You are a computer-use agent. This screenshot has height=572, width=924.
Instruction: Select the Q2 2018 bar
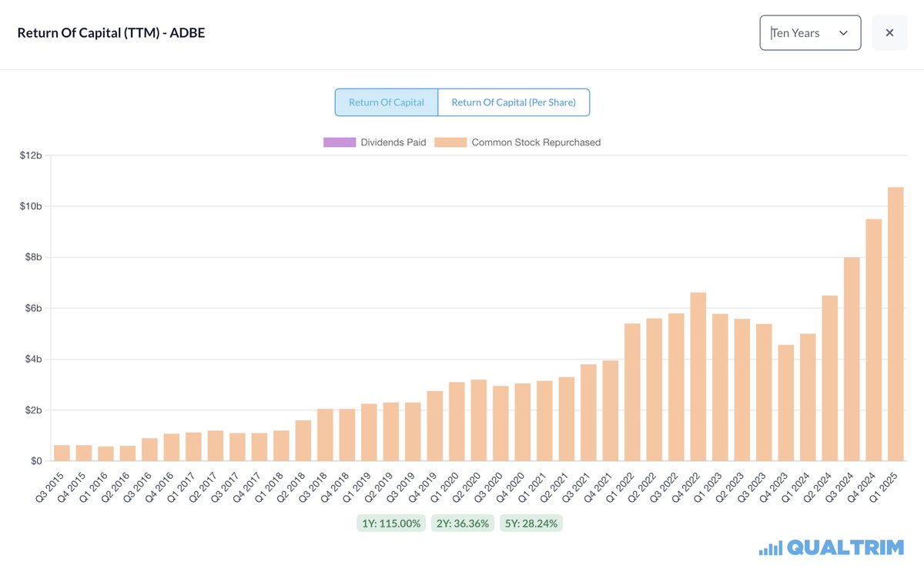point(303,441)
